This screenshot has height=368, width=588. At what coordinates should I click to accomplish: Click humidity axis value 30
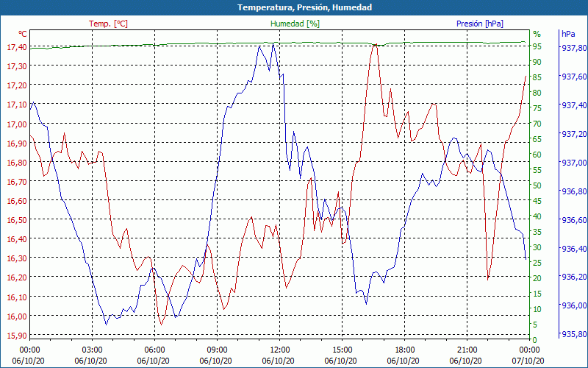537,247
